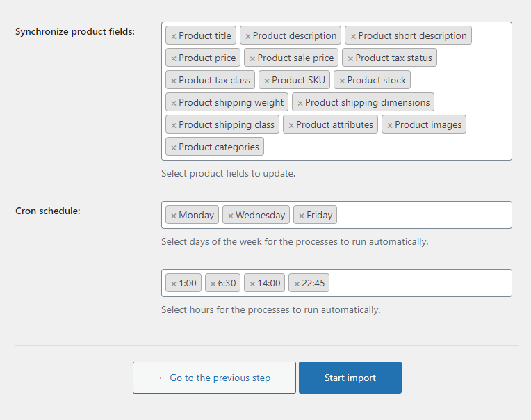Click the Synchronize product fields label
Image resolution: width=531 pixels, height=420 pixels.
point(75,31)
